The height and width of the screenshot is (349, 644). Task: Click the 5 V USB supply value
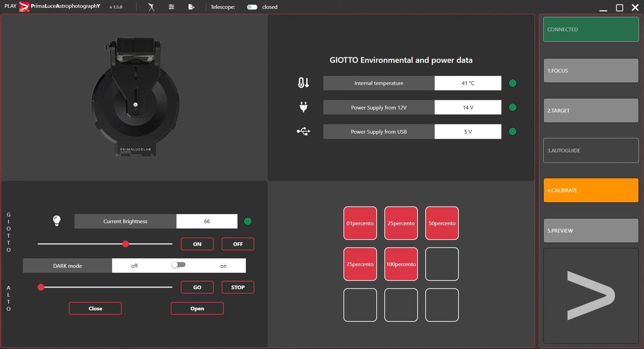468,132
